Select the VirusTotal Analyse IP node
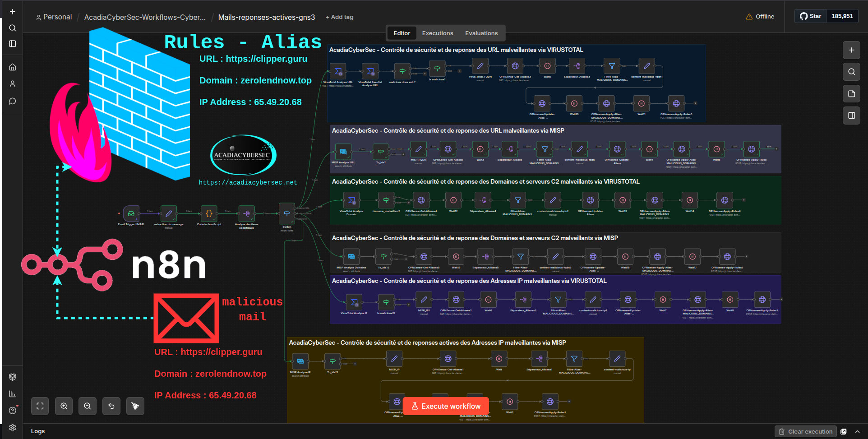The image size is (868, 439). (354, 302)
